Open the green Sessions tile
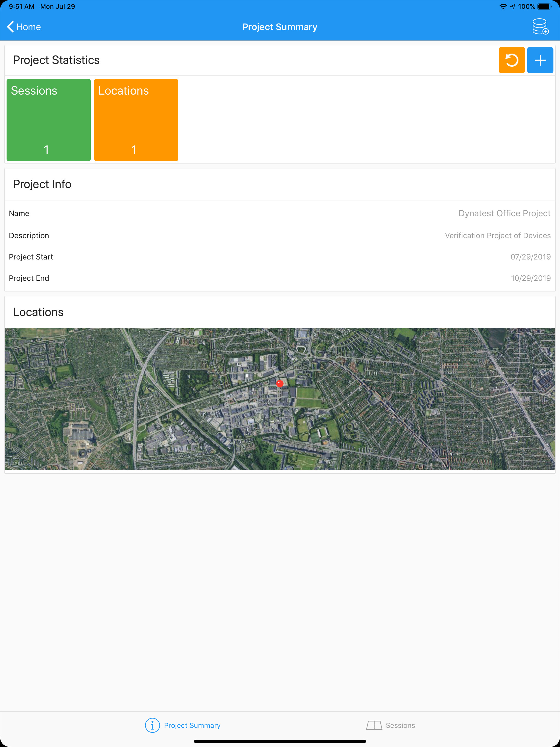The height and width of the screenshot is (747, 560). (49, 120)
